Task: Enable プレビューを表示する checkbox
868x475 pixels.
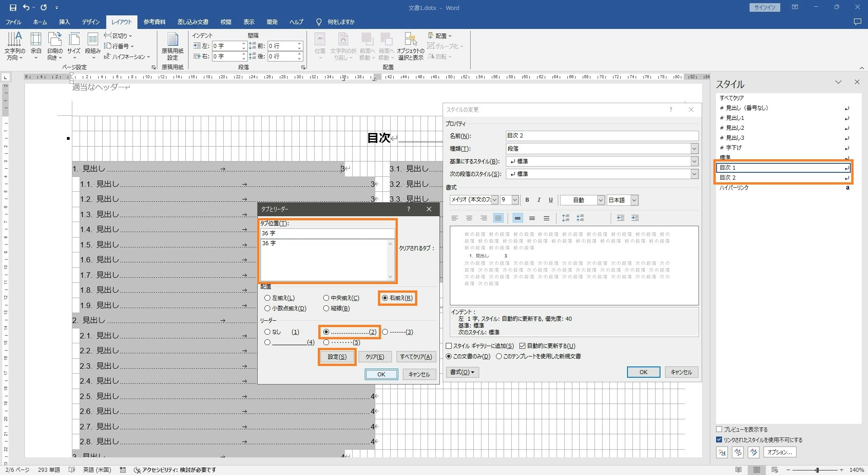Action: point(719,429)
